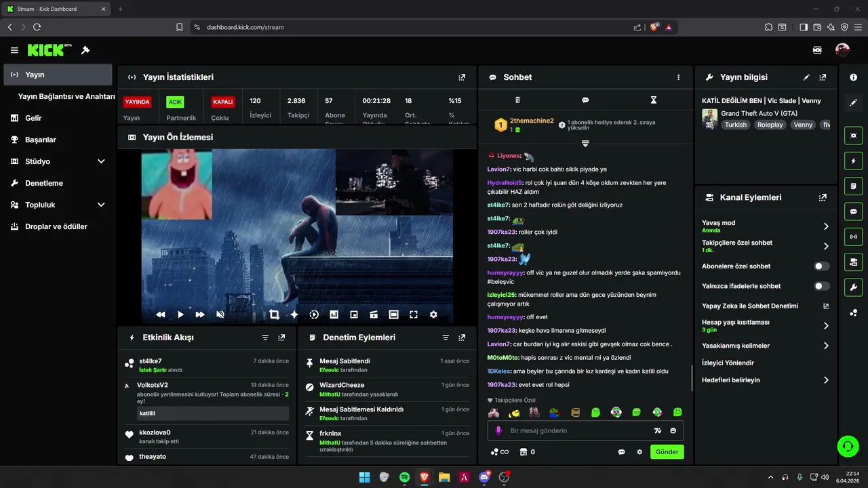Expand Topluluk sidebar section
868x488 pixels.
tap(101, 205)
